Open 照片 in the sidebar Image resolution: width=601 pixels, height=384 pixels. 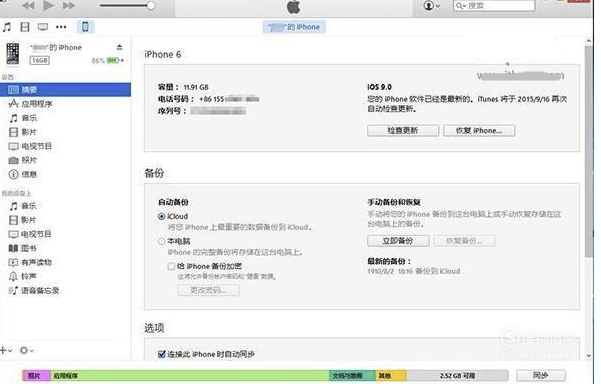pyautogui.click(x=23, y=160)
